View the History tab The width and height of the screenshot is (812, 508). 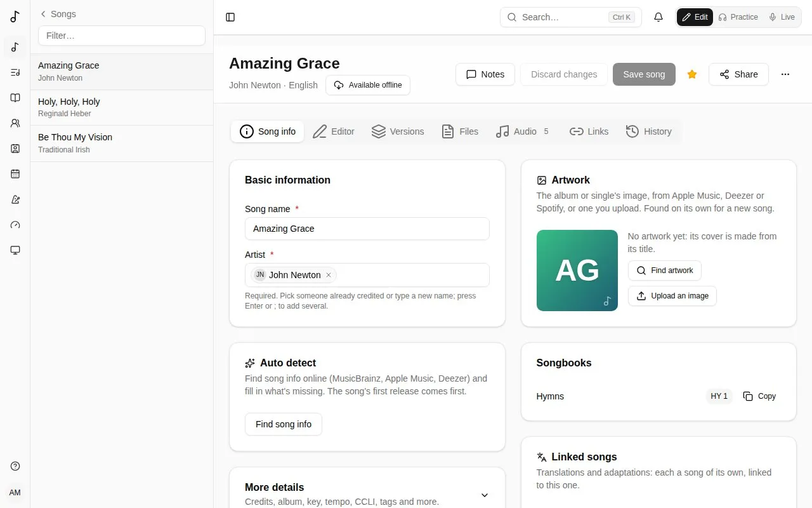[649, 131]
